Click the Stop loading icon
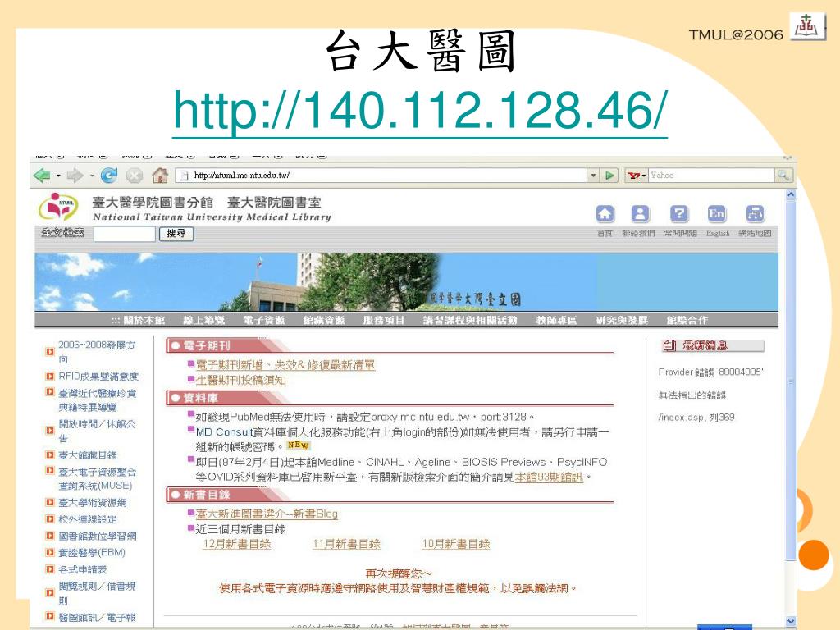Screen dimensions: 840x630 tap(135, 176)
